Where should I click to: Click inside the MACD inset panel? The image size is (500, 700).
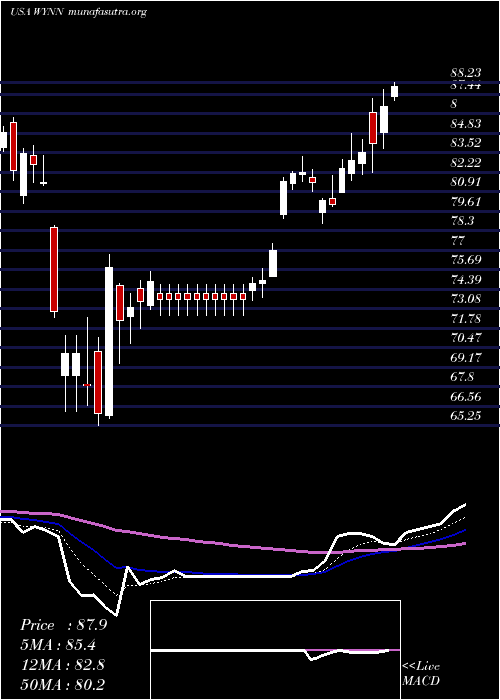(275, 650)
